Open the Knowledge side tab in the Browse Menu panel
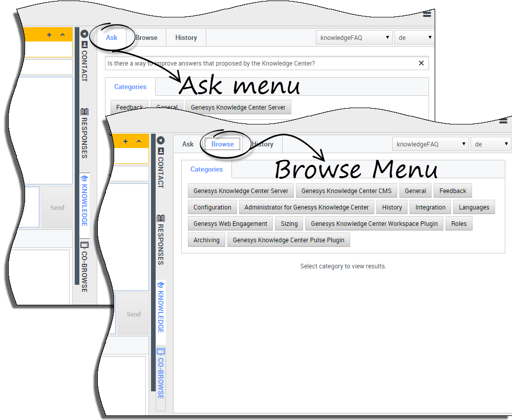This screenshot has height=420, width=512. click(161, 307)
